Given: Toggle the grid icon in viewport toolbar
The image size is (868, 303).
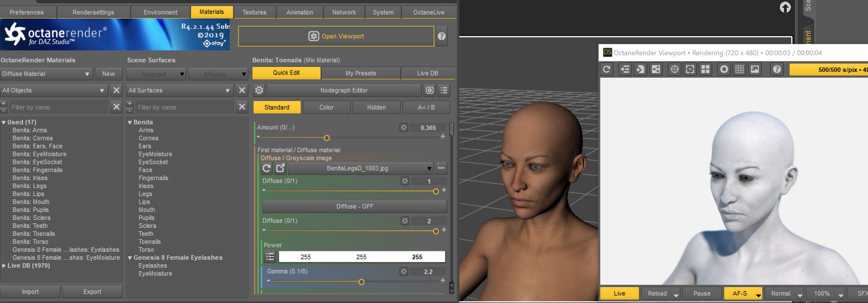Looking at the screenshot, I should click(740, 69).
